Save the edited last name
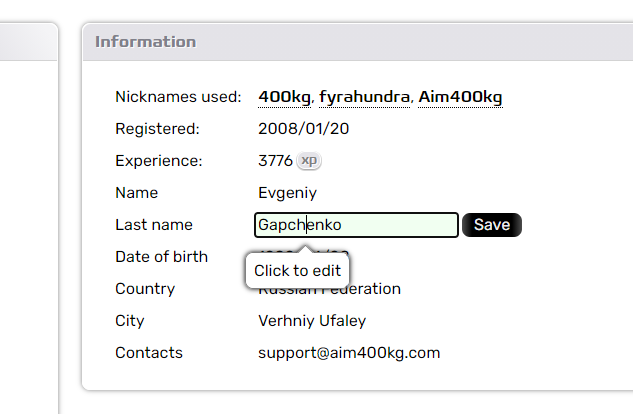This screenshot has height=414, width=633. point(492,225)
